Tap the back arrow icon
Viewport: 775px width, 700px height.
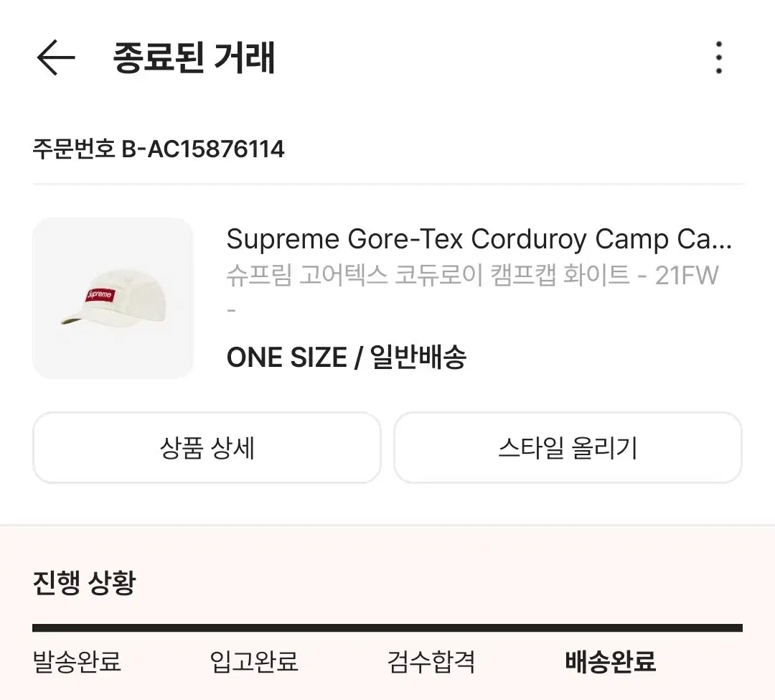pyautogui.click(x=55, y=57)
